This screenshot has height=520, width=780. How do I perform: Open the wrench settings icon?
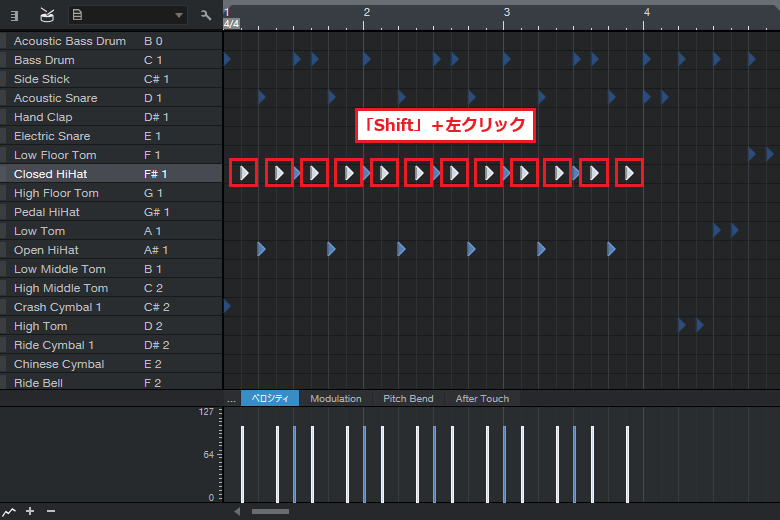point(206,15)
